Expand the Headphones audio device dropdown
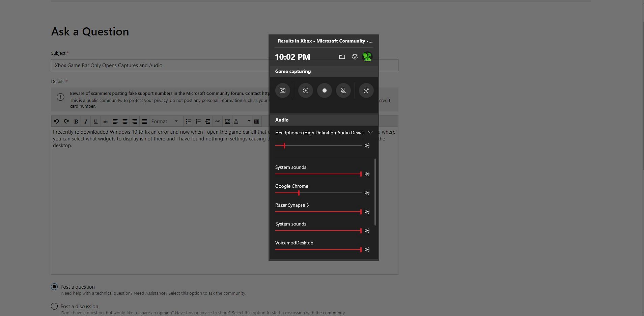The width and height of the screenshot is (644, 316). [370, 133]
